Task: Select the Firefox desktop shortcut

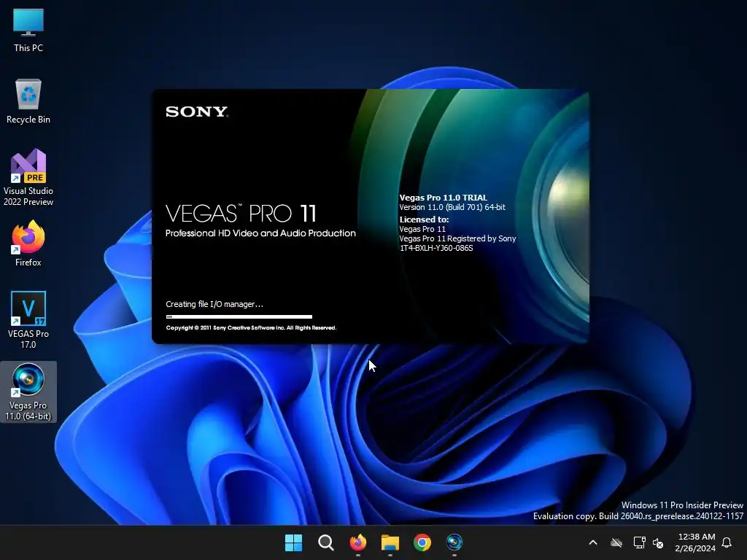Action: click(28, 244)
